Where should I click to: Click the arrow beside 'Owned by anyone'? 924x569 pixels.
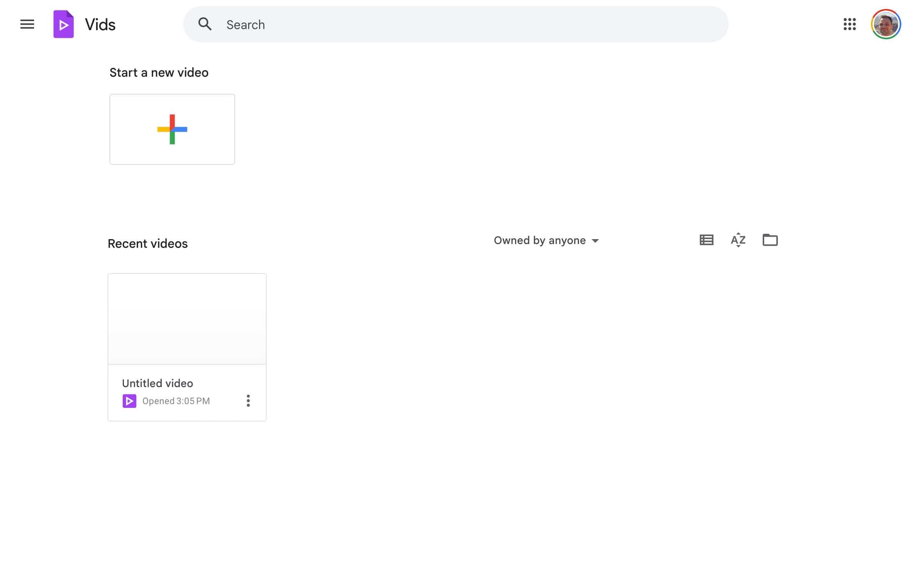595,241
